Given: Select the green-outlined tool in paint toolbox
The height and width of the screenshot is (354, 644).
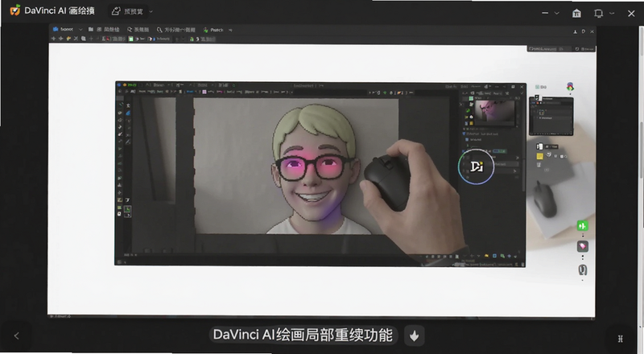Looking at the screenshot, I should [128, 209].
